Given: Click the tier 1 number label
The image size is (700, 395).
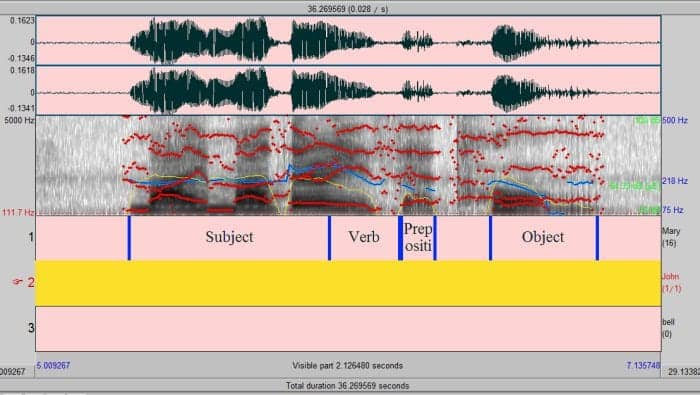Looking at the screenshot, I should click(x=31, y=237).
